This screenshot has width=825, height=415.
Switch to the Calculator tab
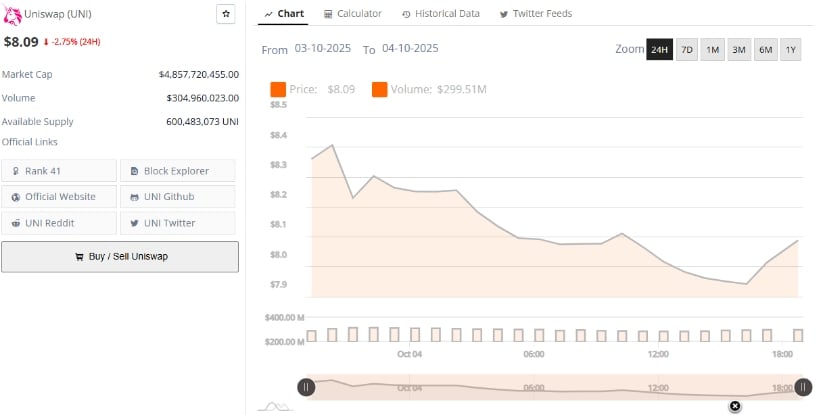coord(353,14)
